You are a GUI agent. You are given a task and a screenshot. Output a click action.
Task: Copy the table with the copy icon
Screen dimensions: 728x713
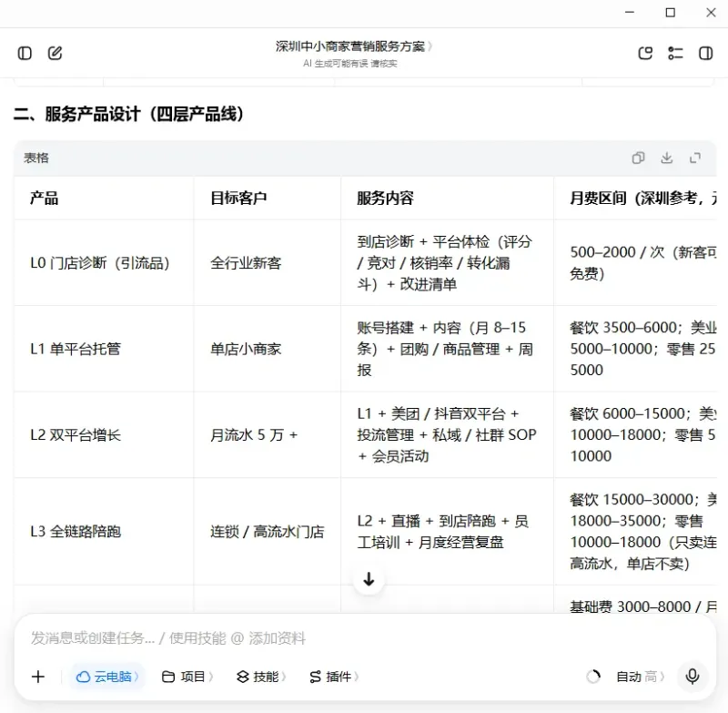click(x=639, y=158)
